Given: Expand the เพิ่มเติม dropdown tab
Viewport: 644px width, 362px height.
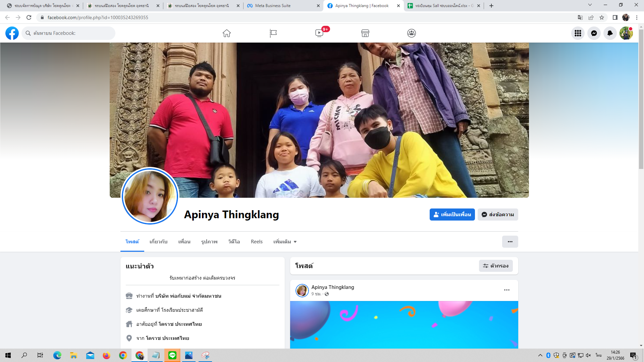Looking at the screenshot, I should [x=285, y=242].
